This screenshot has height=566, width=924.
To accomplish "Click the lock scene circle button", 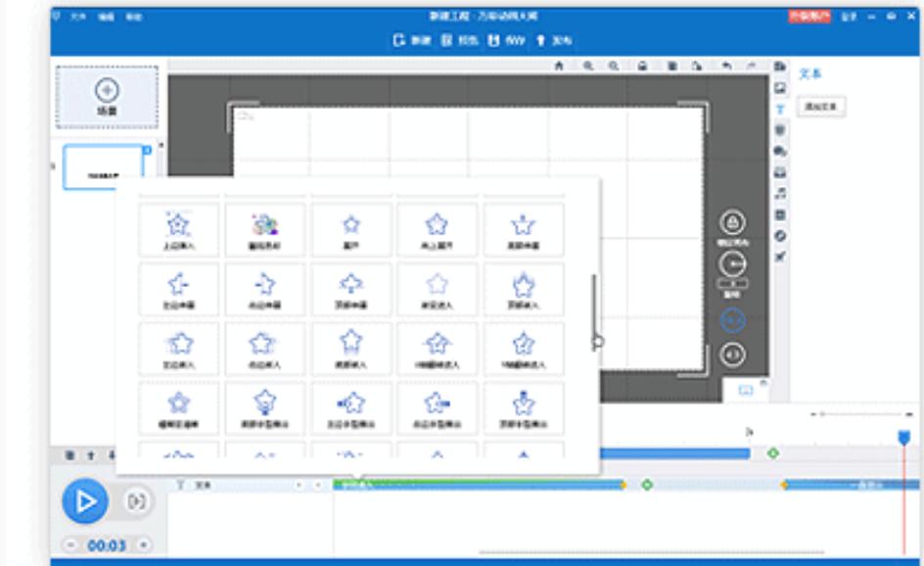I will click(732, 223).
